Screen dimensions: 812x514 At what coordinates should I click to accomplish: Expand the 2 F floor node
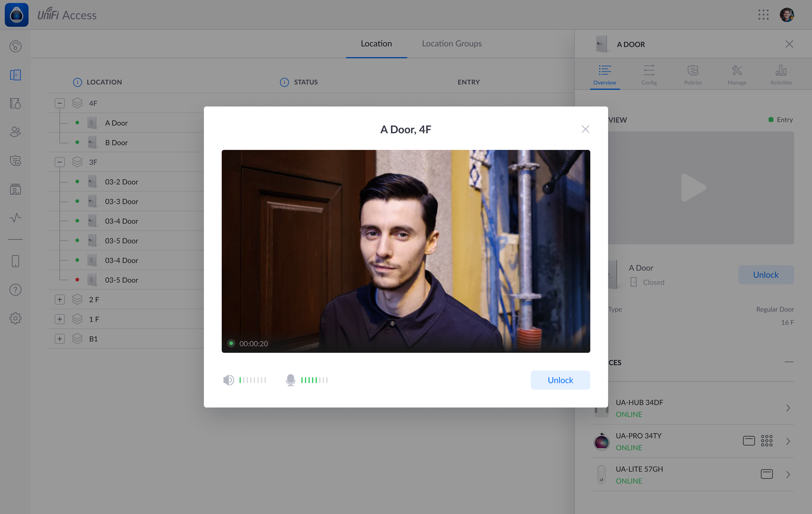[x=60, y=299]
